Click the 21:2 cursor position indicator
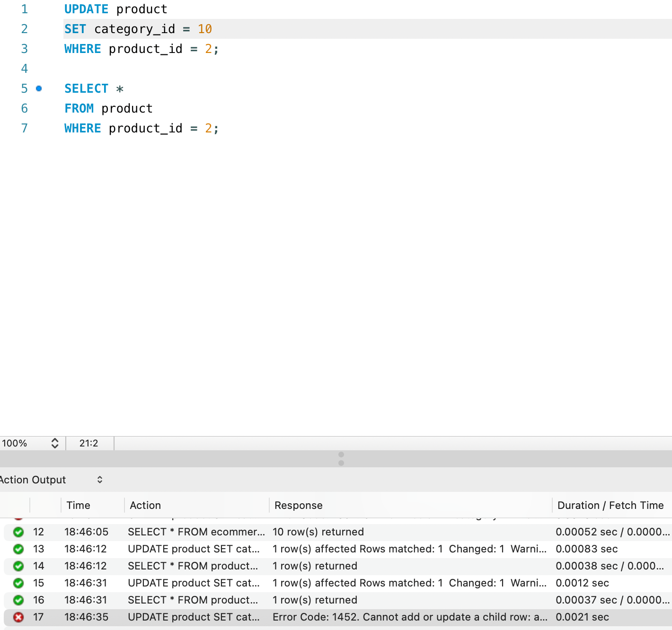This screenshot has height=630, width=672. [x=89, y=443]
